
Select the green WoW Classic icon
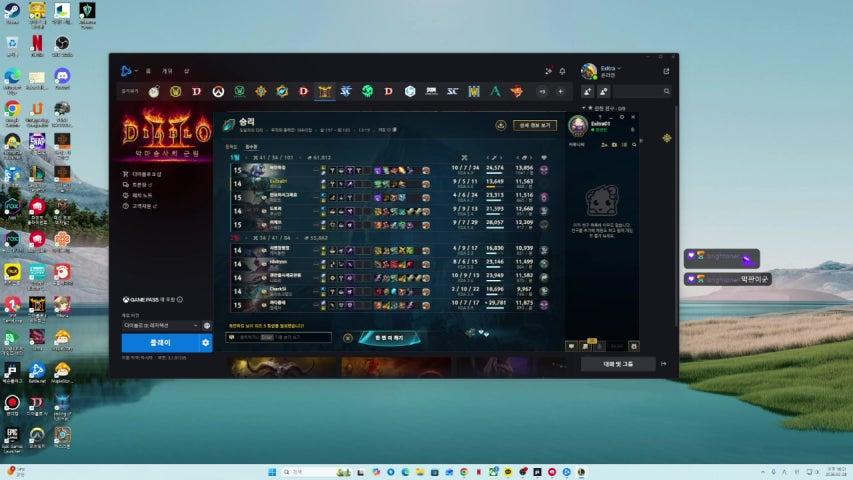[239, 91]
